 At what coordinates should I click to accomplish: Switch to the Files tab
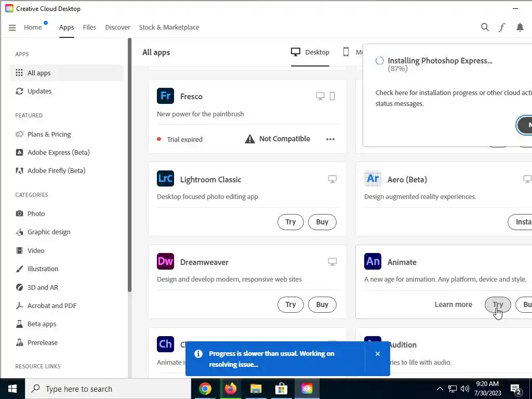coord(89,28)
